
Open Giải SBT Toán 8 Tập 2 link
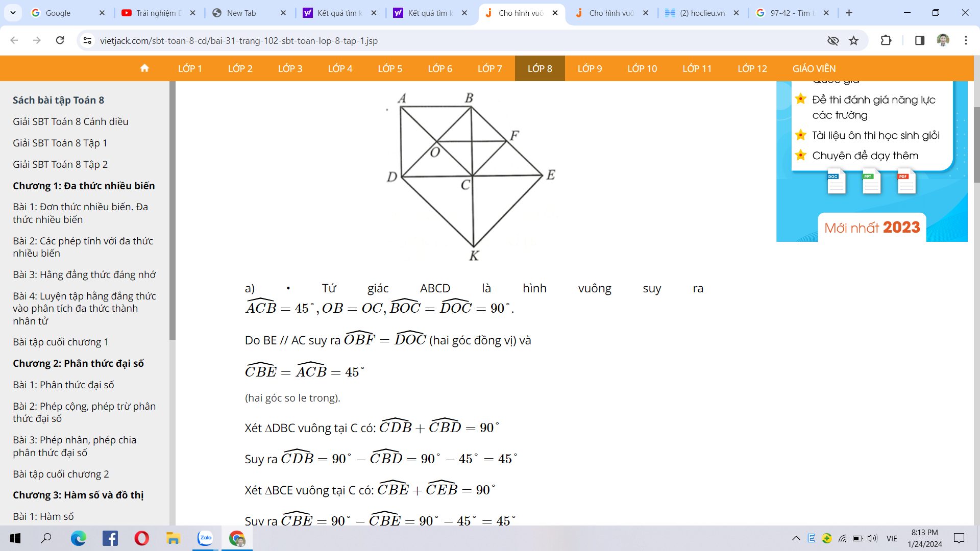pyautogui.click(x=60, y=164)
